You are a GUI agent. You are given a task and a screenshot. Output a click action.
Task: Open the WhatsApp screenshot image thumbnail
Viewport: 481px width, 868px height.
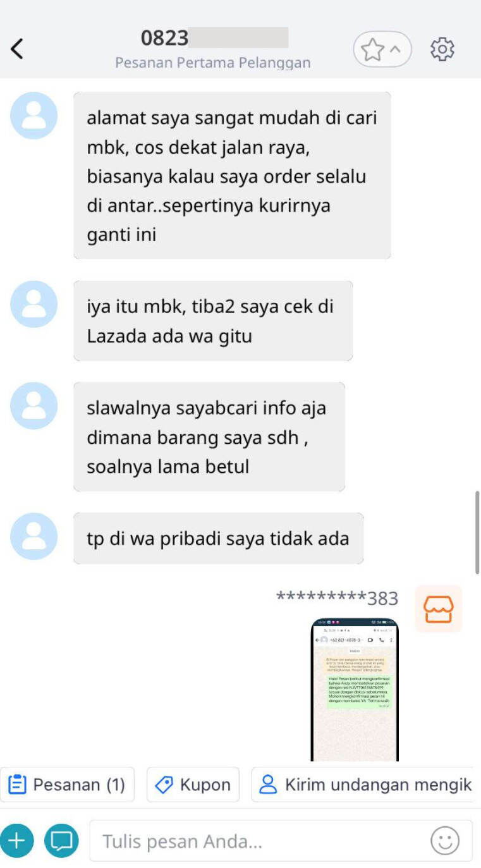[355, 690]
